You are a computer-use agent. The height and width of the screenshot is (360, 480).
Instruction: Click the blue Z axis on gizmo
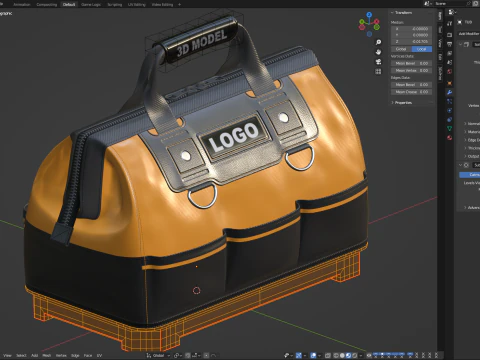pyautogui.click(x=369, y=15)
